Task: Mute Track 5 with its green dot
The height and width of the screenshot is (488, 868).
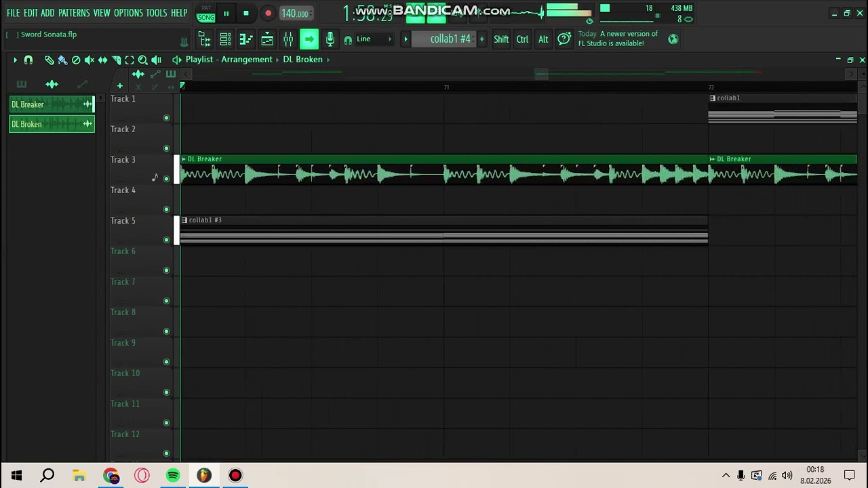Action: (166, 240)
